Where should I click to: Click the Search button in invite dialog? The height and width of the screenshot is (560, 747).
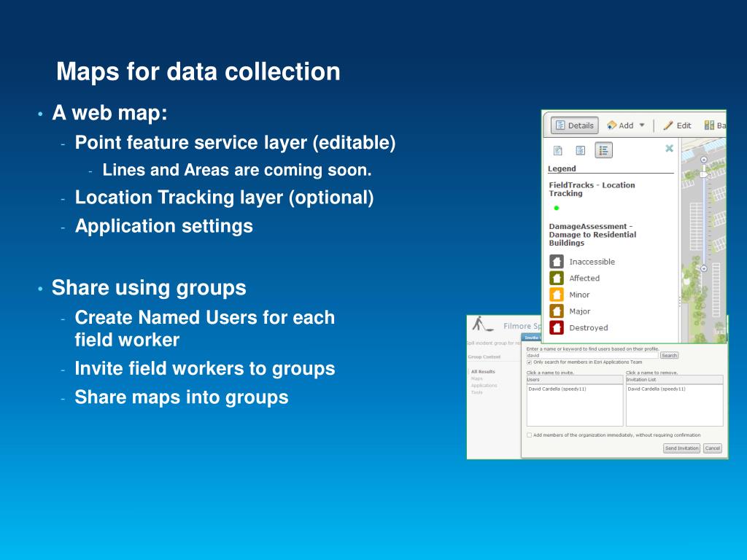tap(669, 355)
